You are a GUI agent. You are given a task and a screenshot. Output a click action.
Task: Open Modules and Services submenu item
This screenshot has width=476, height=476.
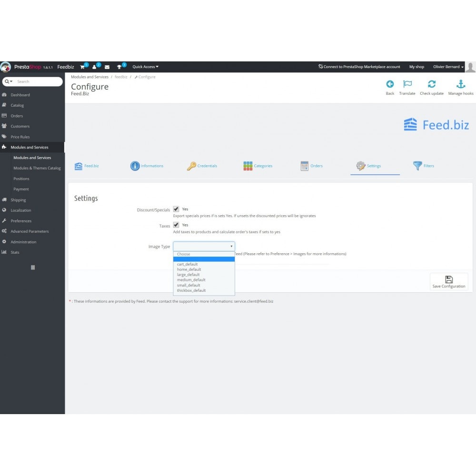(32, 158)
